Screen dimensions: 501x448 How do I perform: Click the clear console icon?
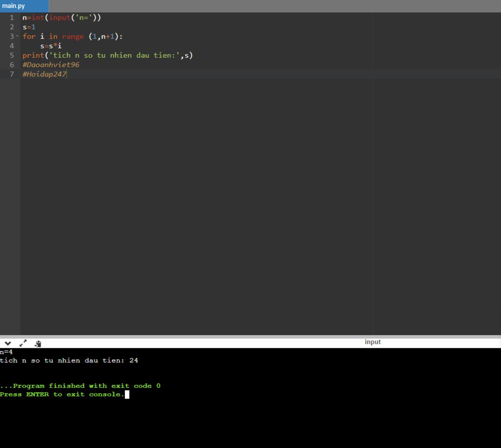click(x=38, y=344)
